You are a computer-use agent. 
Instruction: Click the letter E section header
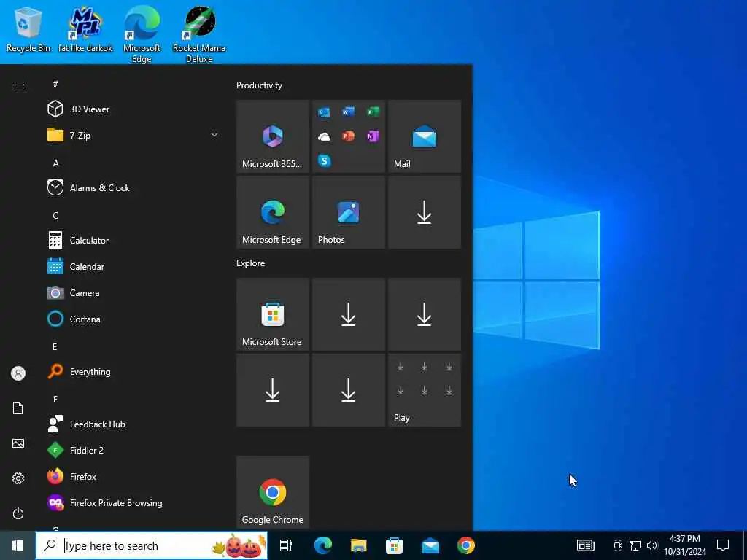(55, 346)
